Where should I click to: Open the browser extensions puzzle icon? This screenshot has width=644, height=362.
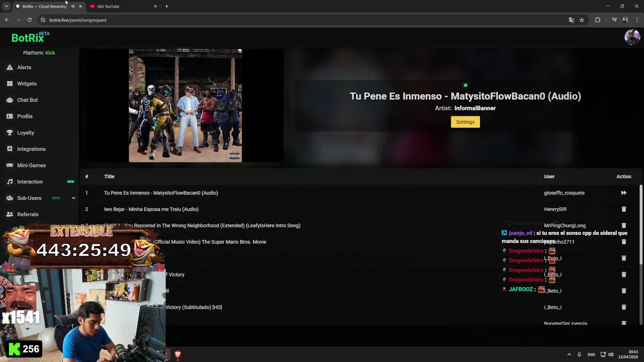(x=598, y=20)
